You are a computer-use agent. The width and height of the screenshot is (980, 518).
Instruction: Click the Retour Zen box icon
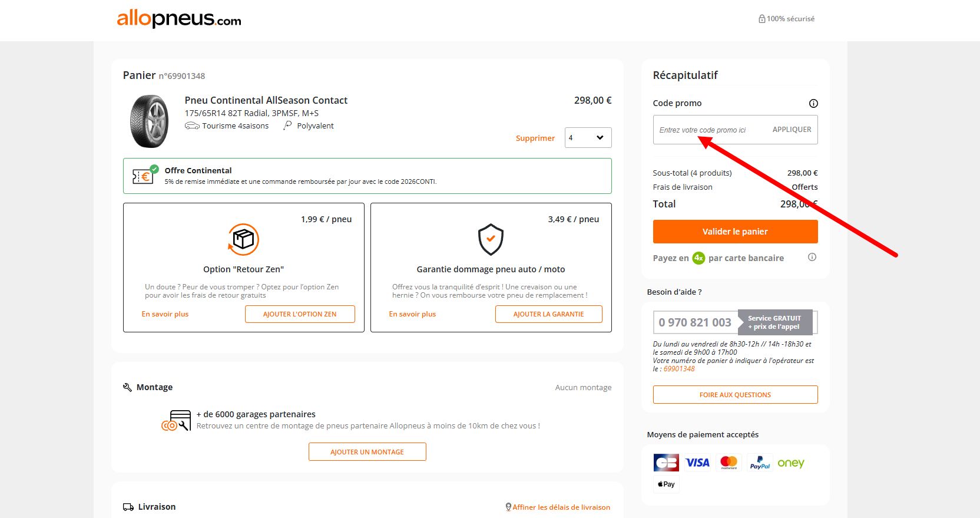coord(243,239)
